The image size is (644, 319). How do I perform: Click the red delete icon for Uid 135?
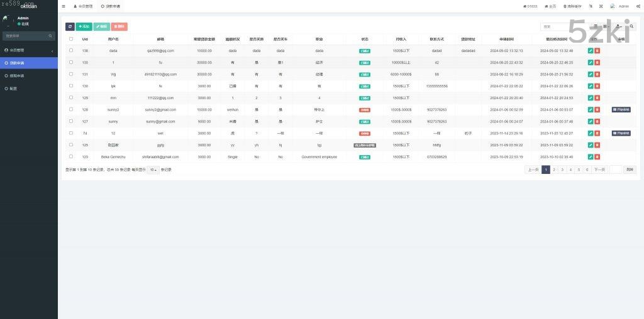click(597, 62)
